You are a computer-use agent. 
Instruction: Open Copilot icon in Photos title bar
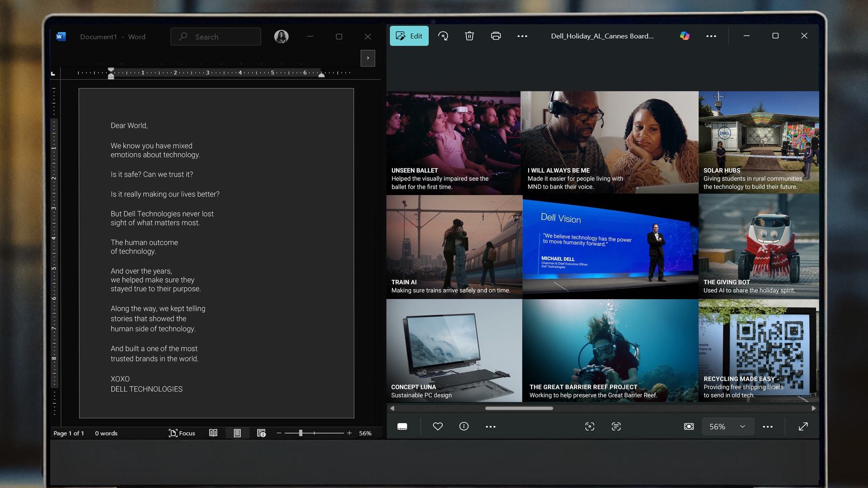(685, 36)
